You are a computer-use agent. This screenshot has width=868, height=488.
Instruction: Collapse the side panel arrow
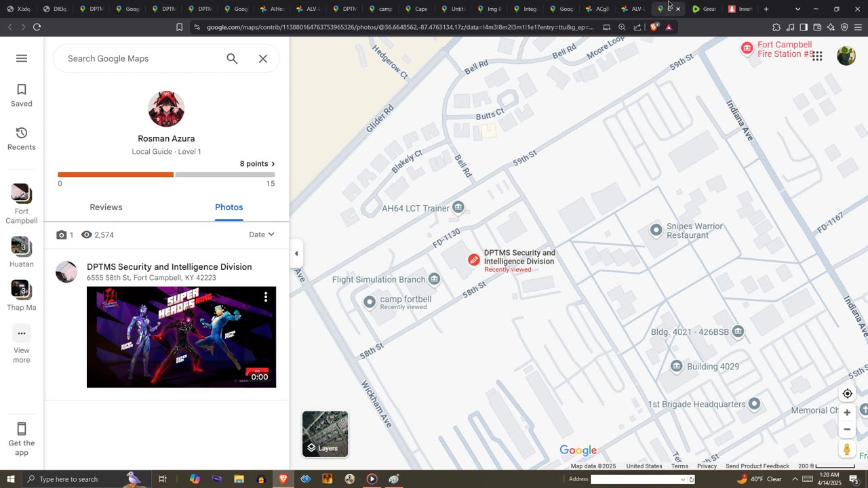[296, 253]
